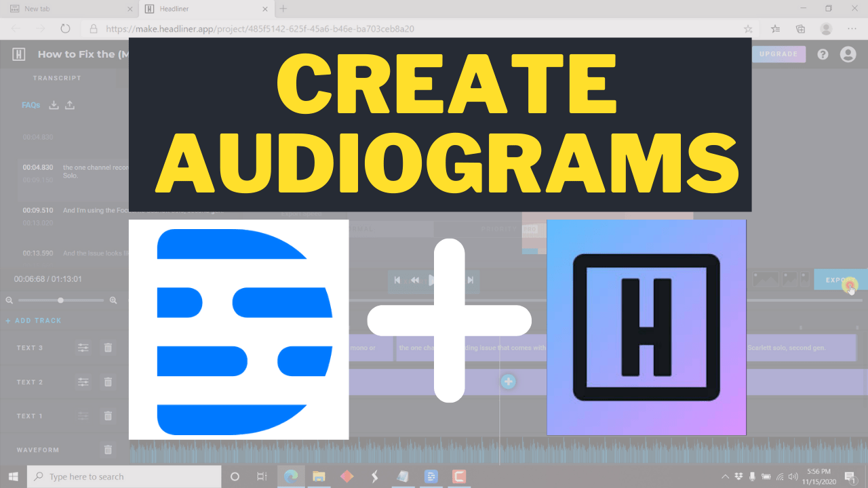
Task: Select the 'mono or' timeline clip
Action: pyautogui.click(x=371, y=348)
